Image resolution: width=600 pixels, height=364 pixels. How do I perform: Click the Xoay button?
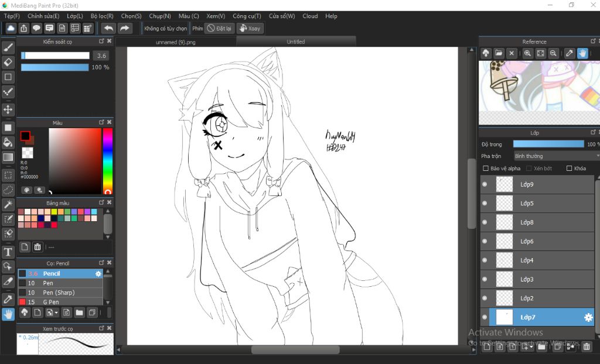[250, 28]
